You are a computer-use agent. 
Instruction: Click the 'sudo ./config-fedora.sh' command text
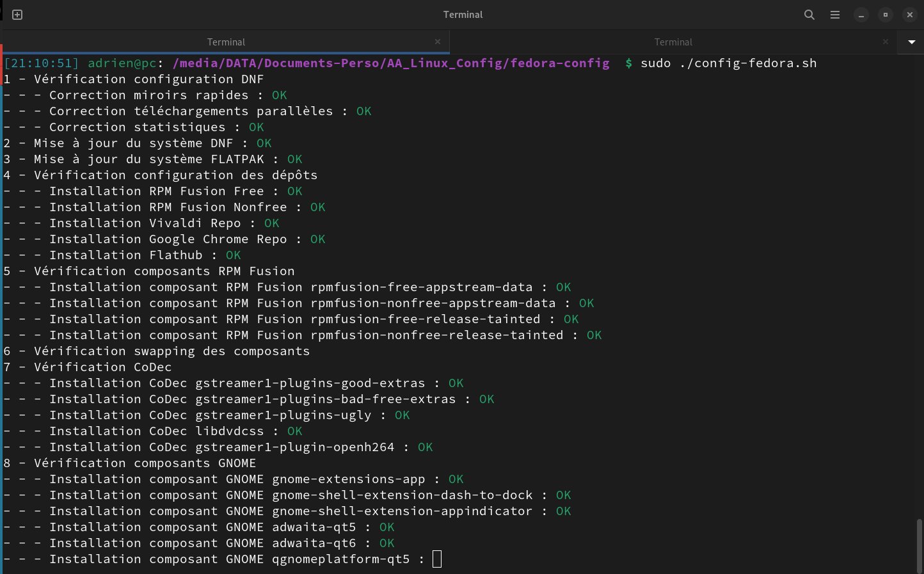point(728,63)
